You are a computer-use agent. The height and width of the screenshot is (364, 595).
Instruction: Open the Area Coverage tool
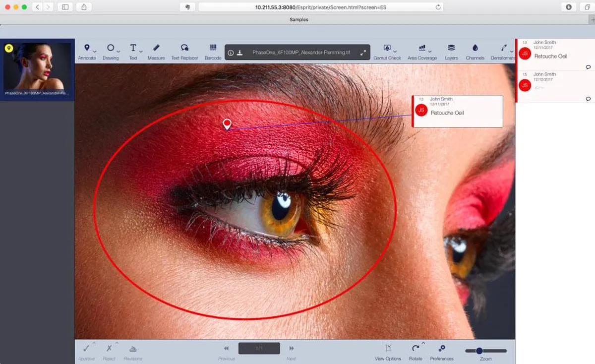click(422, 48)
